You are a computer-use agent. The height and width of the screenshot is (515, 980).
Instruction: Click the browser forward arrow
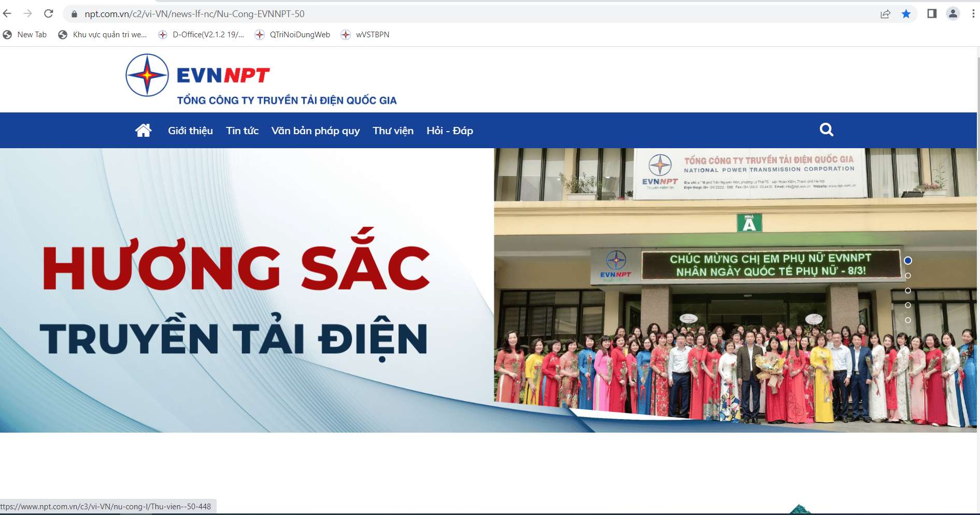tap(28, 13)
